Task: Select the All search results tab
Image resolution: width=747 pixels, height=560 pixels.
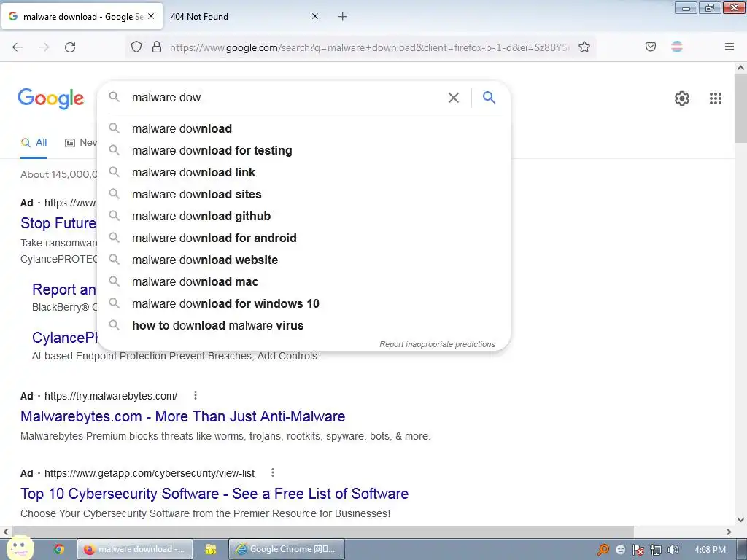Action: (34, 143)
